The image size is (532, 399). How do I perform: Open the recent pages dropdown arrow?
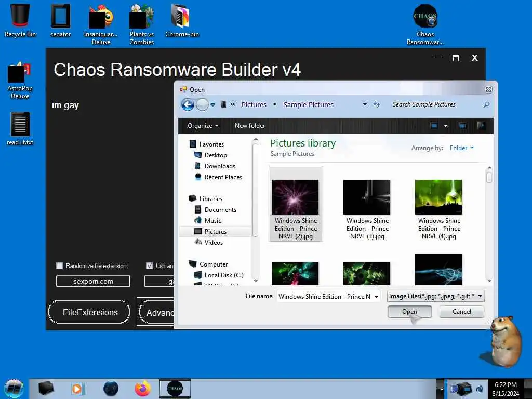click(x=212, y=105)
